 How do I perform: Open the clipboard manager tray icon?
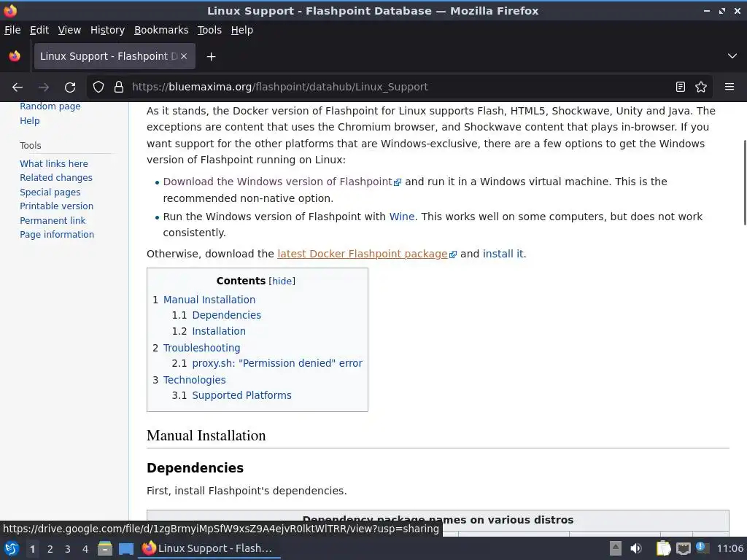click(662, 548)
